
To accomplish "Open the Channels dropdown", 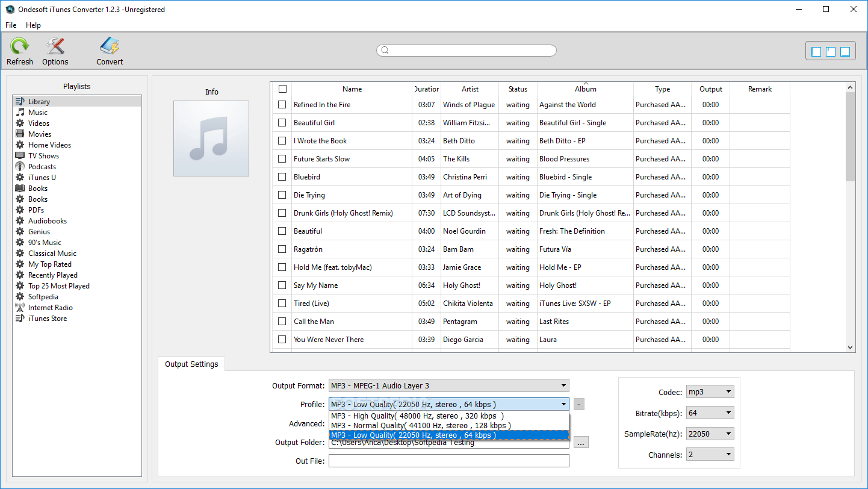I will tap(710, 455).
